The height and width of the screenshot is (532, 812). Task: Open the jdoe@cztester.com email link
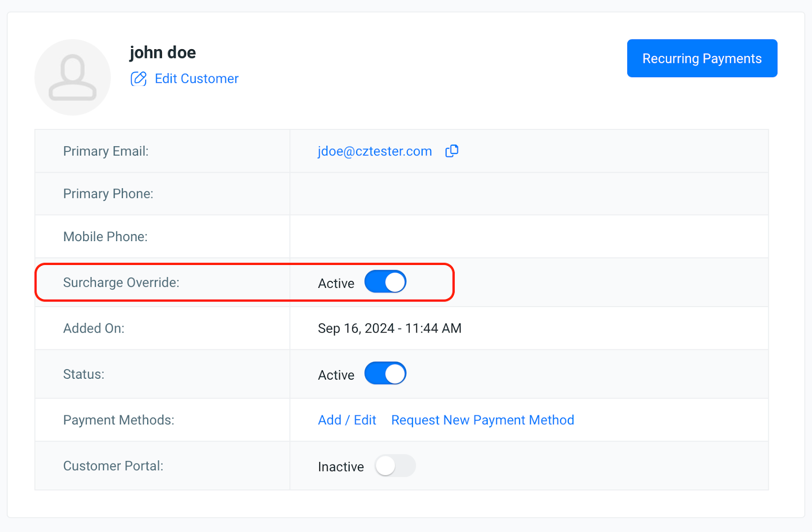pyautogui.click(x=375, y=151)
